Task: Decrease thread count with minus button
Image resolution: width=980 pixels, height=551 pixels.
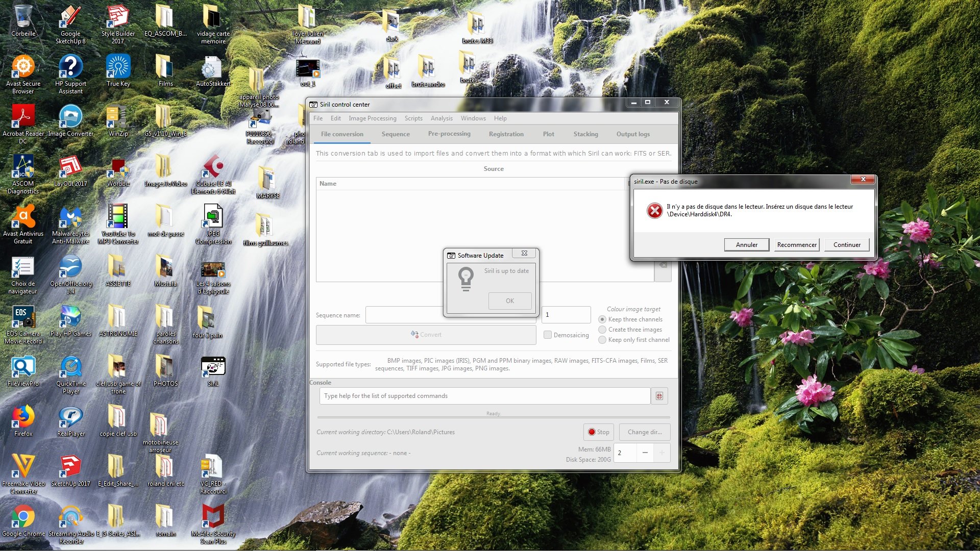Action: coord(645,453)
